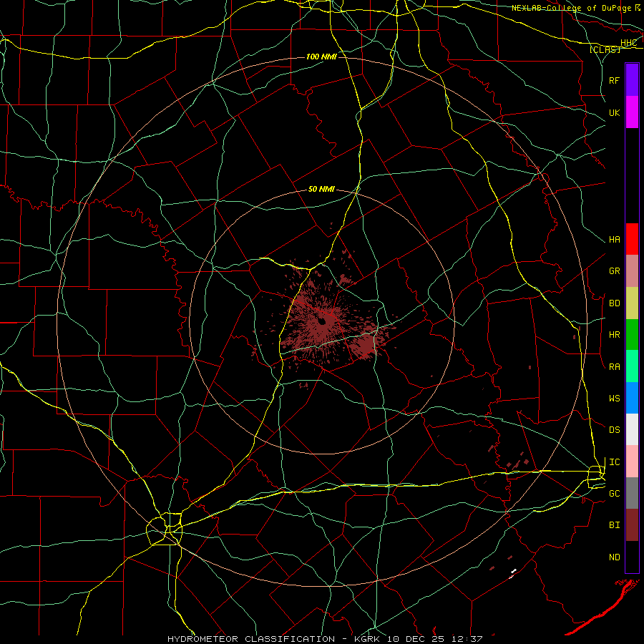The height and width of the screenshot is (644, 644).
Task: Click the BI legend label
Action: pos(615,525)
